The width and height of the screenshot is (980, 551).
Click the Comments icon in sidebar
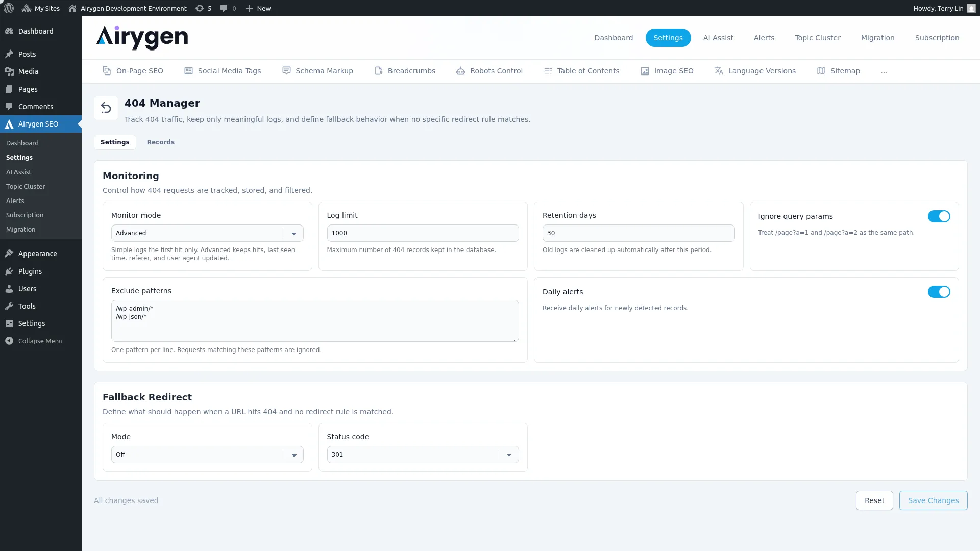[9, 107]
